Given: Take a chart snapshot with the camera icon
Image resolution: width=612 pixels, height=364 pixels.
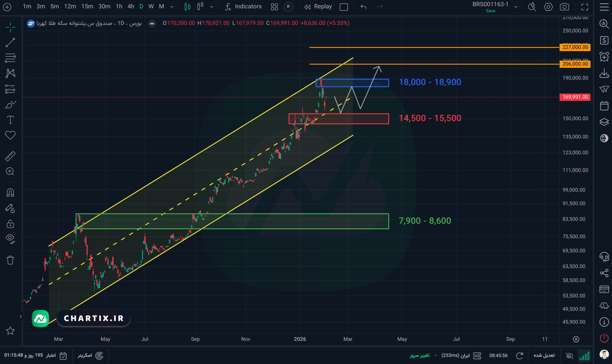Looking at the screenshot, I should (564, 7).
